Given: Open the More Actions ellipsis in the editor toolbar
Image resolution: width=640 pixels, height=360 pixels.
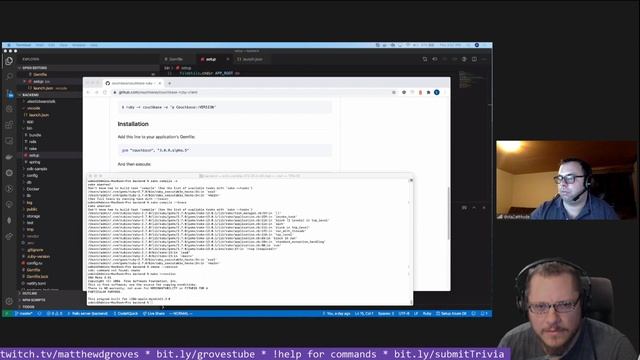Looking at the screenshot, I should (x=484, y=59).
